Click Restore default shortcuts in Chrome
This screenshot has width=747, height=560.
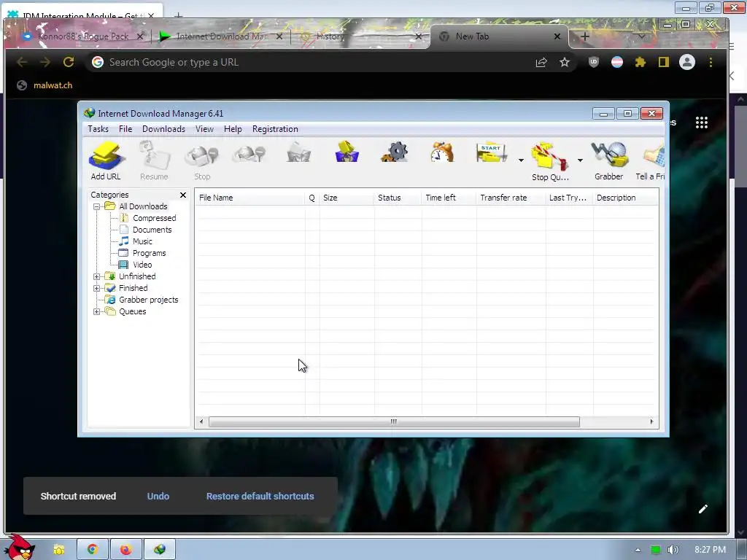coord(260,496)
